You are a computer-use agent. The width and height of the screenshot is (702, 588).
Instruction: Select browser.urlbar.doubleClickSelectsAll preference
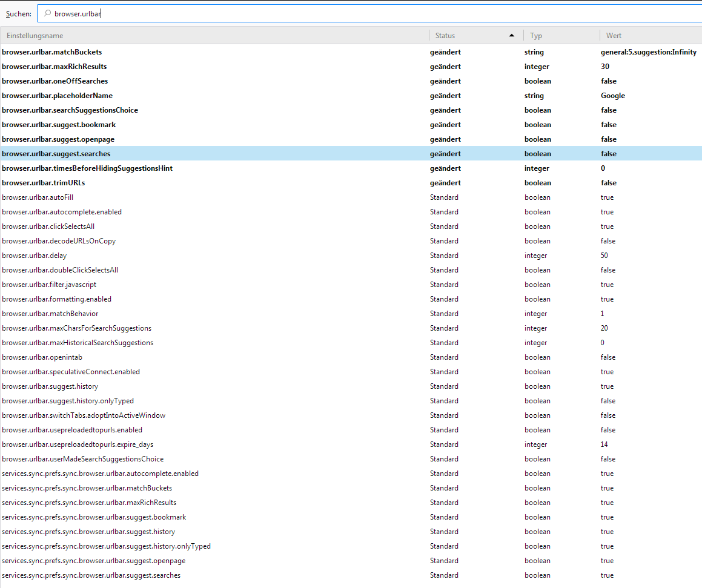coord(351,270)
